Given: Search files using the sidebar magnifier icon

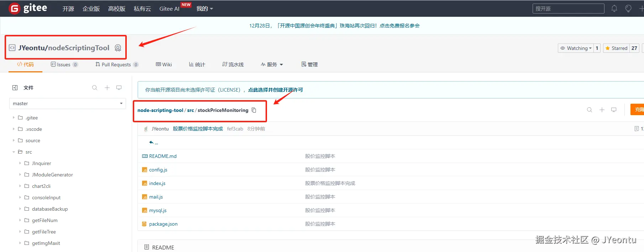Looking at the screenshot, I should pos(95,88).
